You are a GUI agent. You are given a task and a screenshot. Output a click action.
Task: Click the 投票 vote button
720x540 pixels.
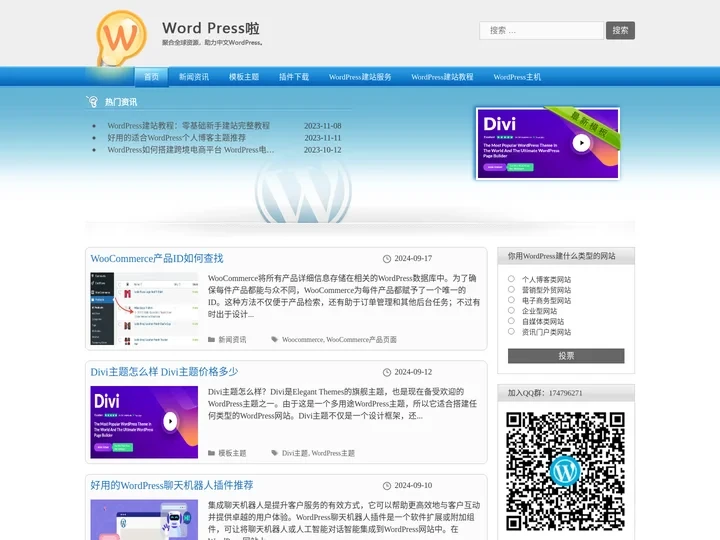tap(566, 356)
